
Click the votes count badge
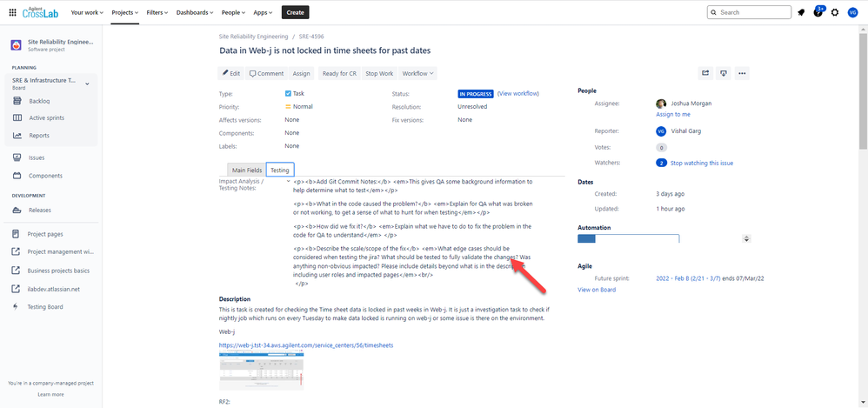click(661, 148)
